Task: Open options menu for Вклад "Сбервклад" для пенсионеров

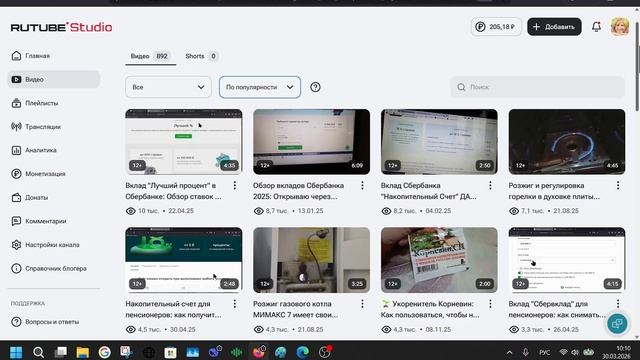Action: [618, 304]
